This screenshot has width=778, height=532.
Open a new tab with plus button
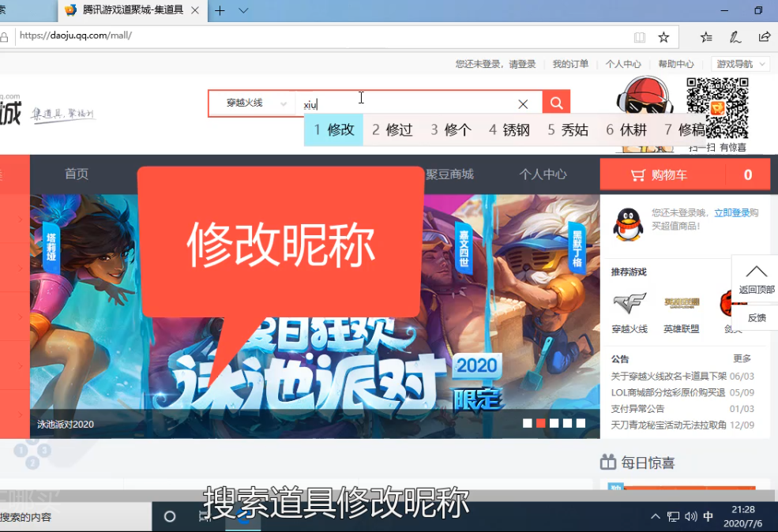point(220,10)
